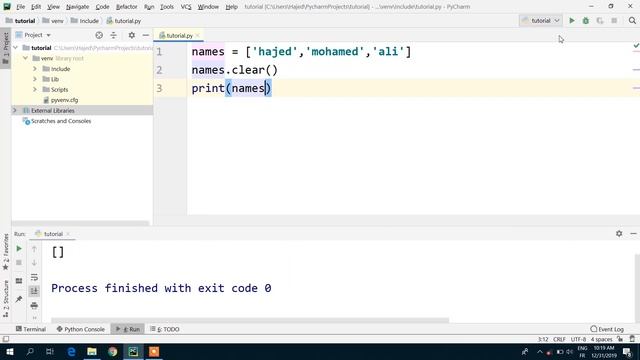This screenshot has width=640, height=360.
Task: Run the tutorial configuration with green play button in top toolbar
Action: [572, 20]
